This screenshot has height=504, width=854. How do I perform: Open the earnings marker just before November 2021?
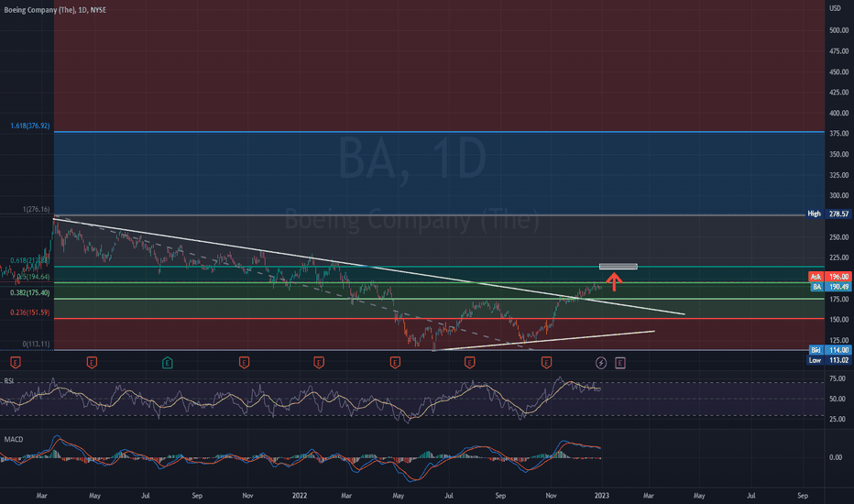tap(244, 362)
